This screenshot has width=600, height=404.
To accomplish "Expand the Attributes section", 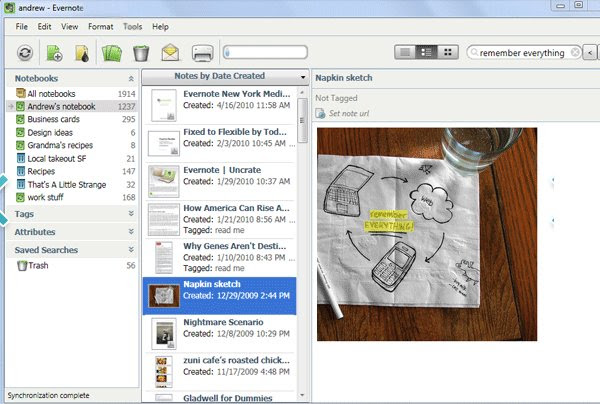I will pos(131,231).
